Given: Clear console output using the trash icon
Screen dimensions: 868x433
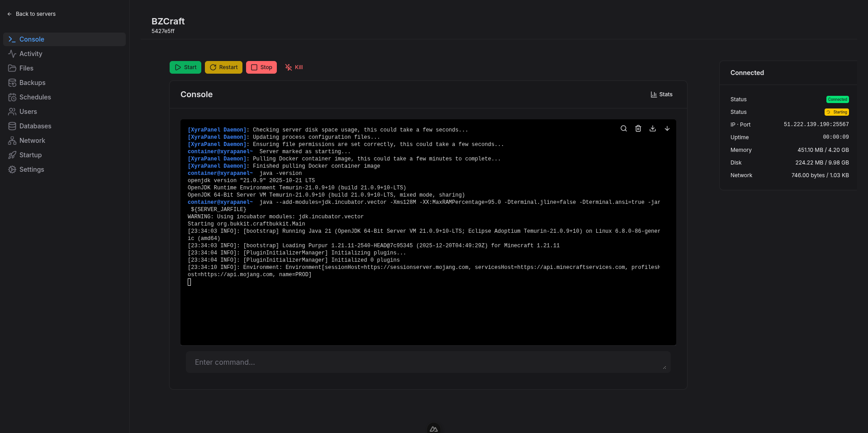Looking at the screenshot, I should pyautogui.click(x=638, y=128).
